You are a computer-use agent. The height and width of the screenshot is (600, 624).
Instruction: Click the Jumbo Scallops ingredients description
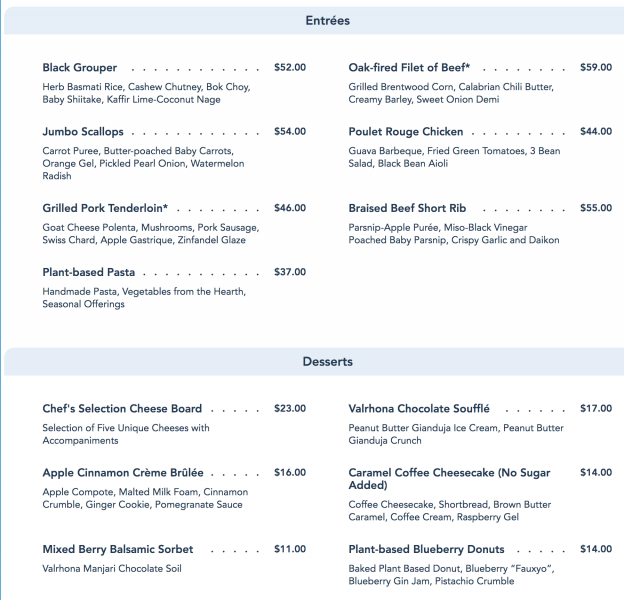click(143, 163)
